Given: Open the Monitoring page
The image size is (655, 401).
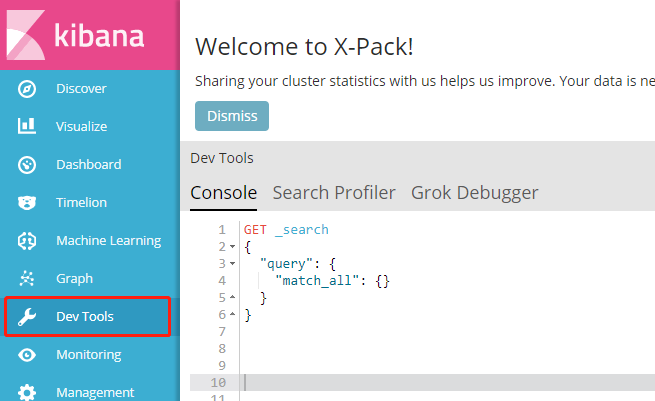Looking at the screenshot, I should pyautogui.click(x=90, y=355).
